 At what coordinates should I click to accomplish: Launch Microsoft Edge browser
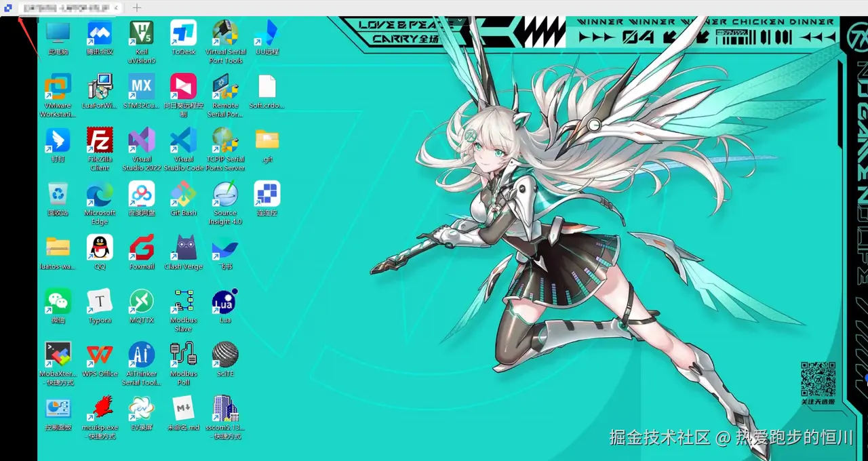(100, 193)
